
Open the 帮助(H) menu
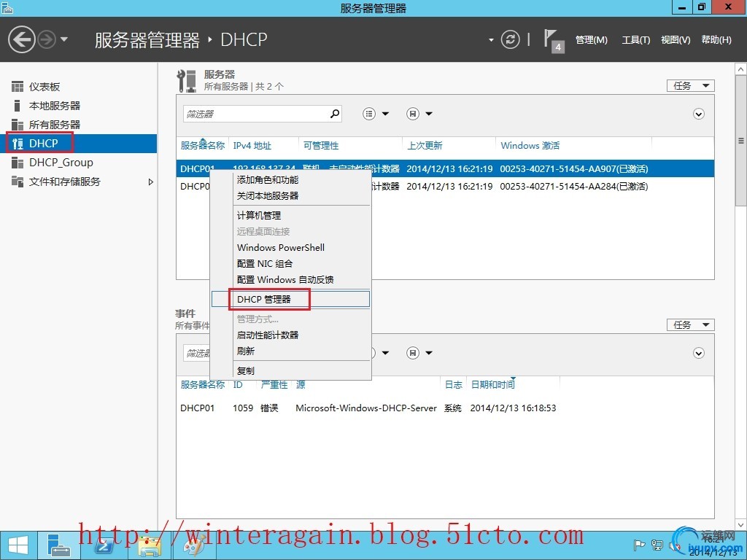[716, 40]
